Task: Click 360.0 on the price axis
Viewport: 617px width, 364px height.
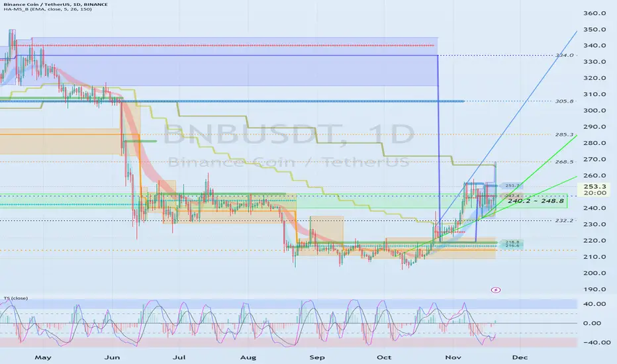Action: click(x=594, y=13)
